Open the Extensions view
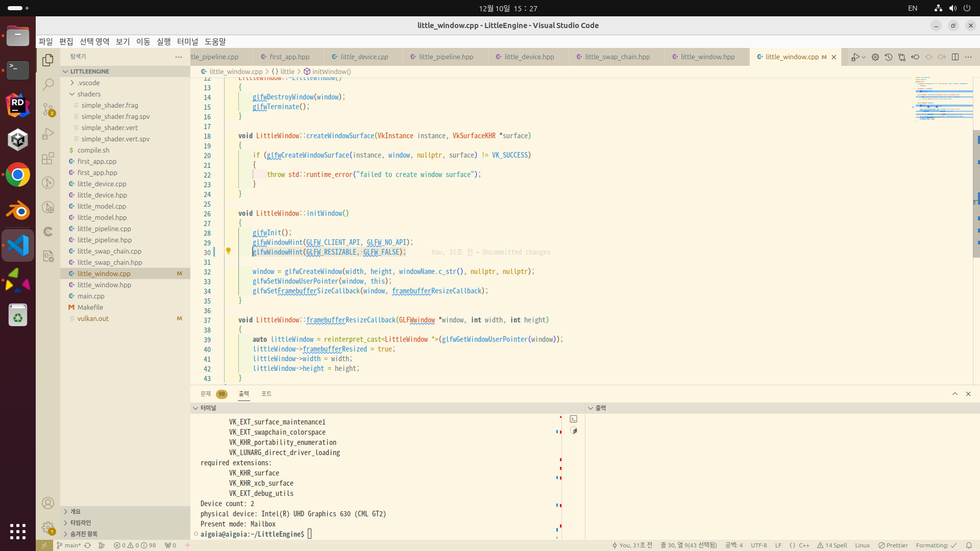Viewport: 980px width, 551px height. (x=48, y=158)
